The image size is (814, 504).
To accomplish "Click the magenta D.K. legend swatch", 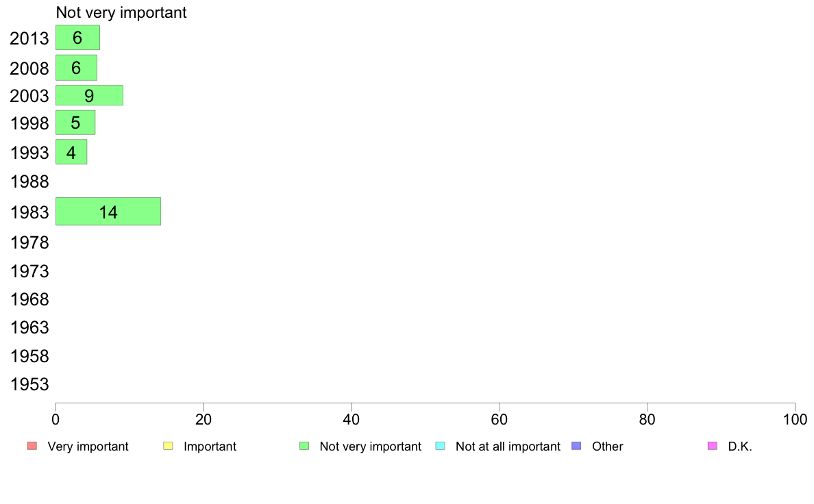I will pos(713,446).
